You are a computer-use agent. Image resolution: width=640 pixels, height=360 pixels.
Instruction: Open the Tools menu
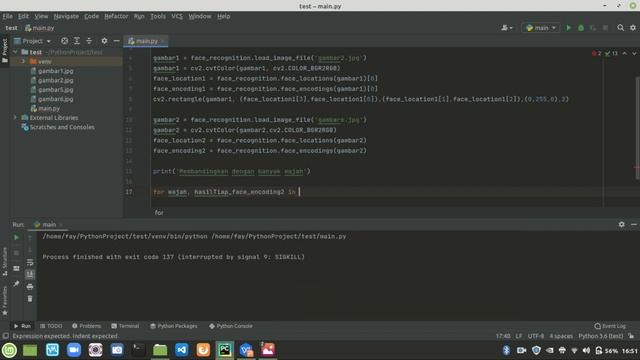point(158,16)
